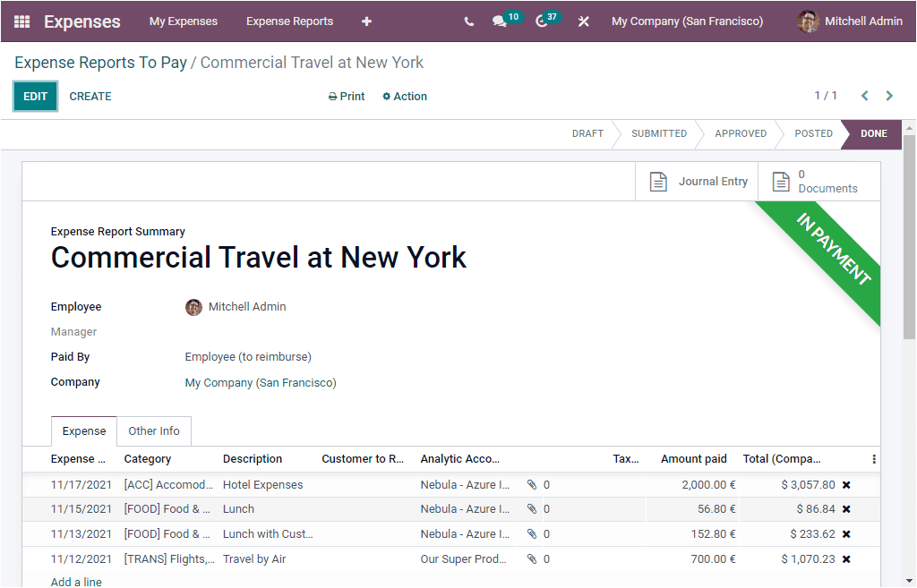Open the Action gear menu
The image size is (917, 588).
(404, 96)
